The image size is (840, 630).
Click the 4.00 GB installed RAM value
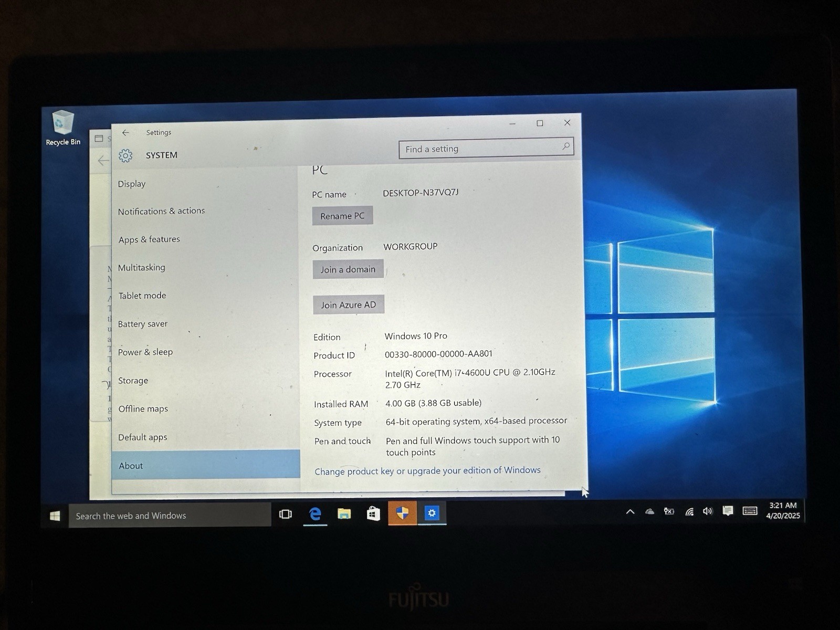click(433, 403)
